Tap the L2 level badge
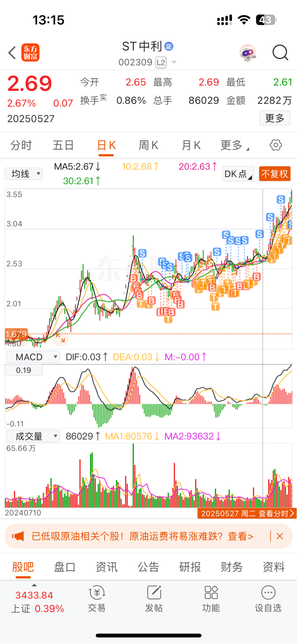The image size is (297, 644). [161, 62]
